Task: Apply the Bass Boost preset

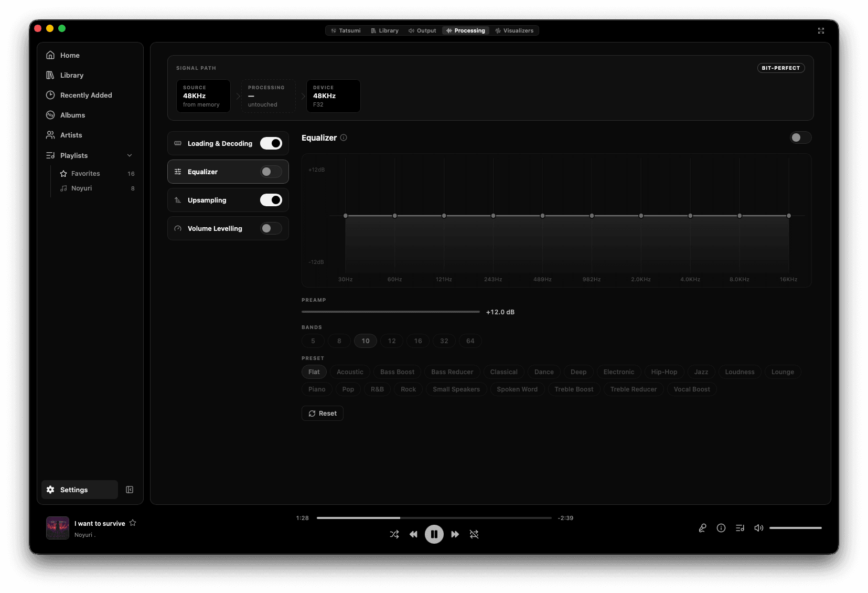Action: 397,372
